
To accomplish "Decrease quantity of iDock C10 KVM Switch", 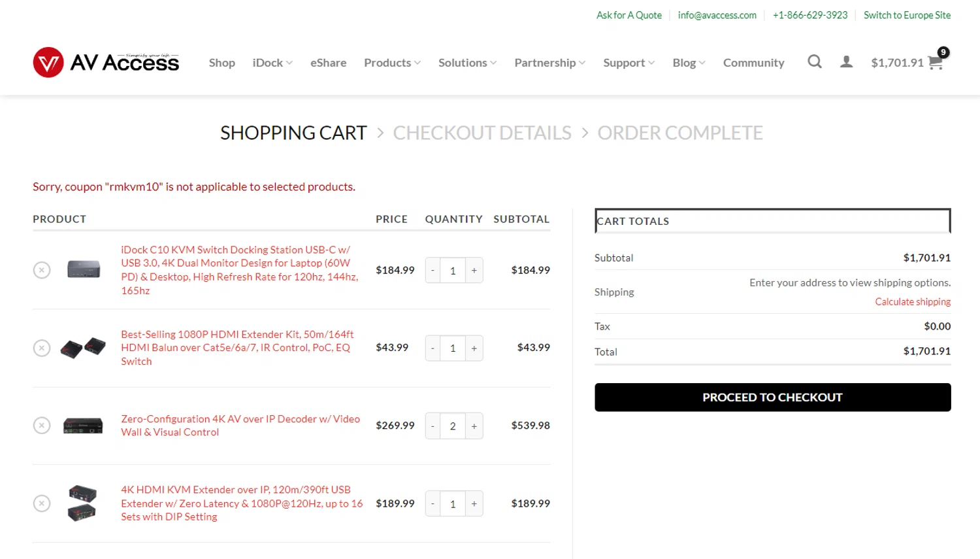I will pyautogui.click(x=433, y=270).
